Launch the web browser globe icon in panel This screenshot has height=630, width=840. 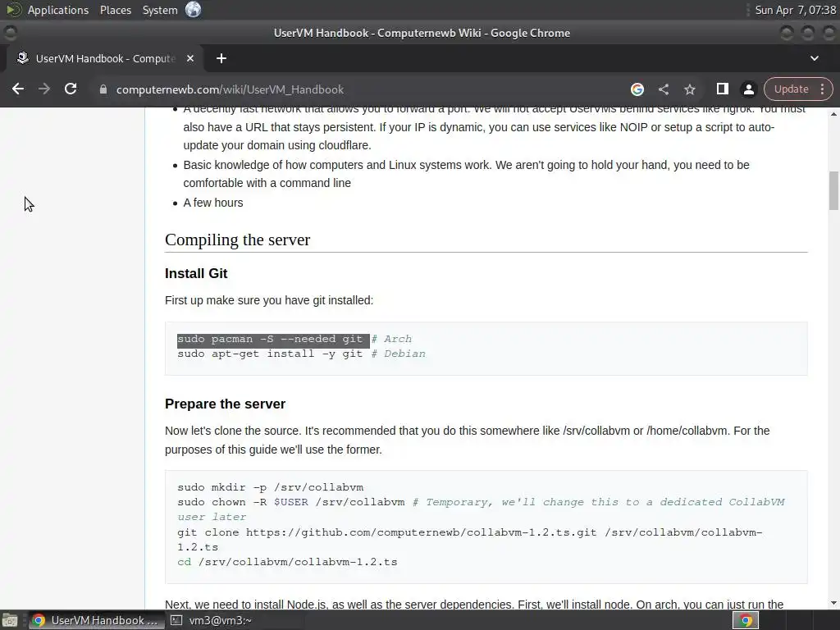click(x=193, y=10)
